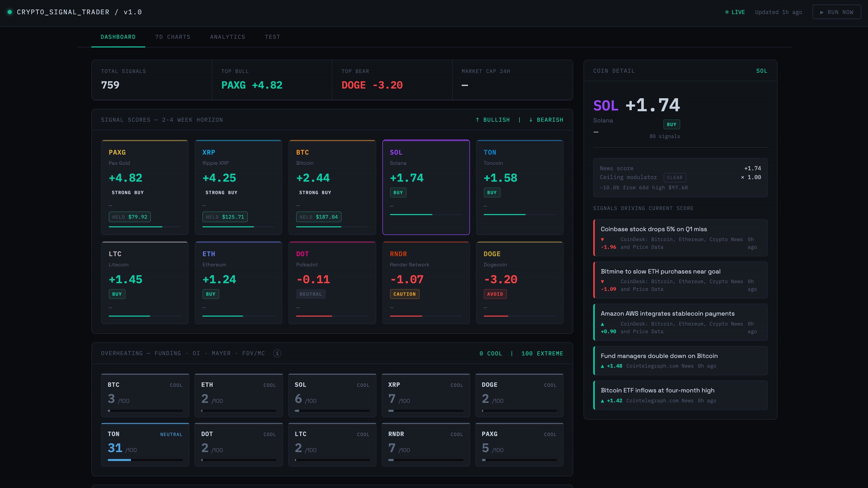Click the CLEAR ceiling modulator badge
Screen dimensions: 868x488
click(x=675, y=177)
